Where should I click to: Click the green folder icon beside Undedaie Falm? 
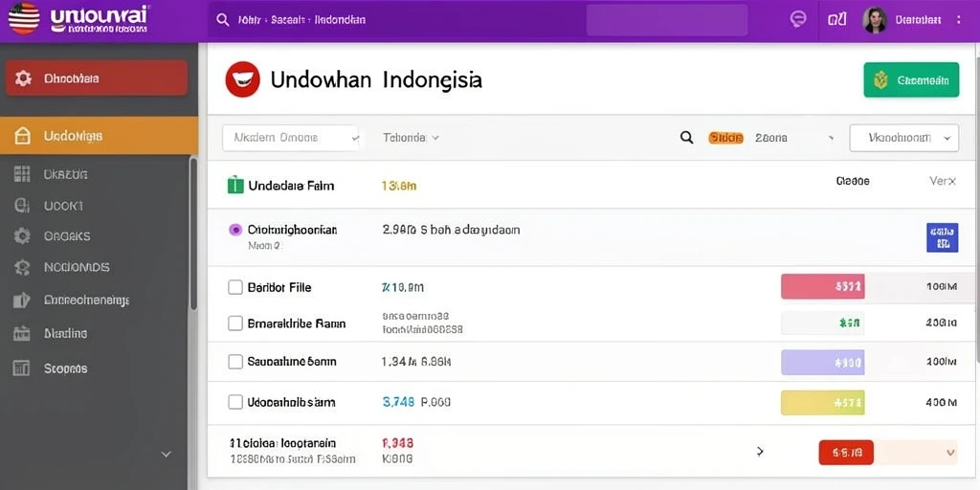tap(235, 185)
